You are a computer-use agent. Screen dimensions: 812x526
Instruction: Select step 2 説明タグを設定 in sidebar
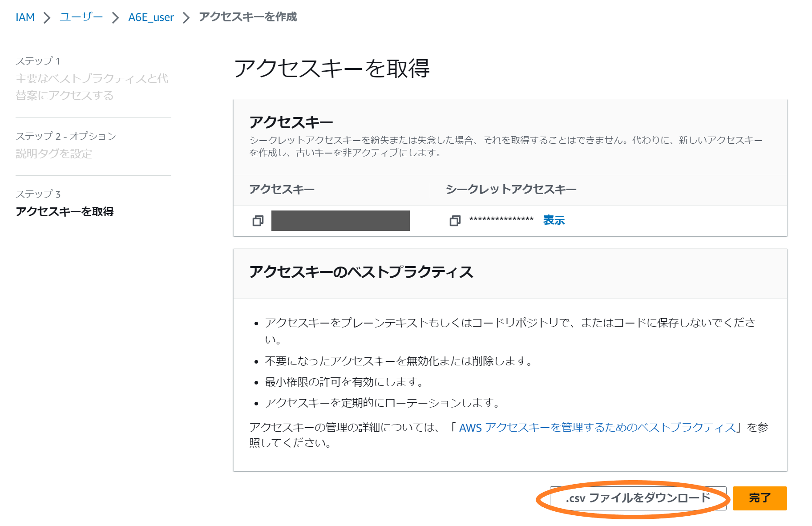tap(54, 154)
